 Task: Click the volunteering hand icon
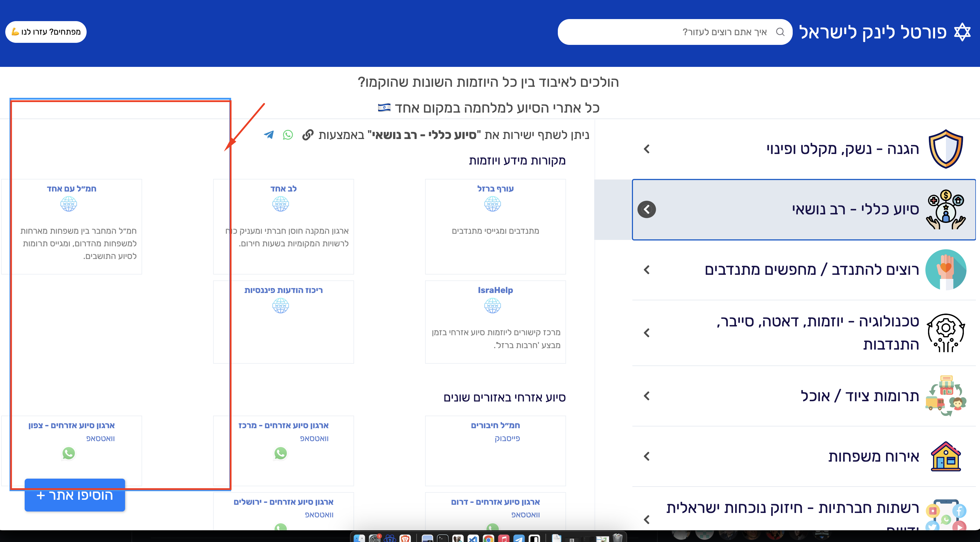(x=946, y=270)
